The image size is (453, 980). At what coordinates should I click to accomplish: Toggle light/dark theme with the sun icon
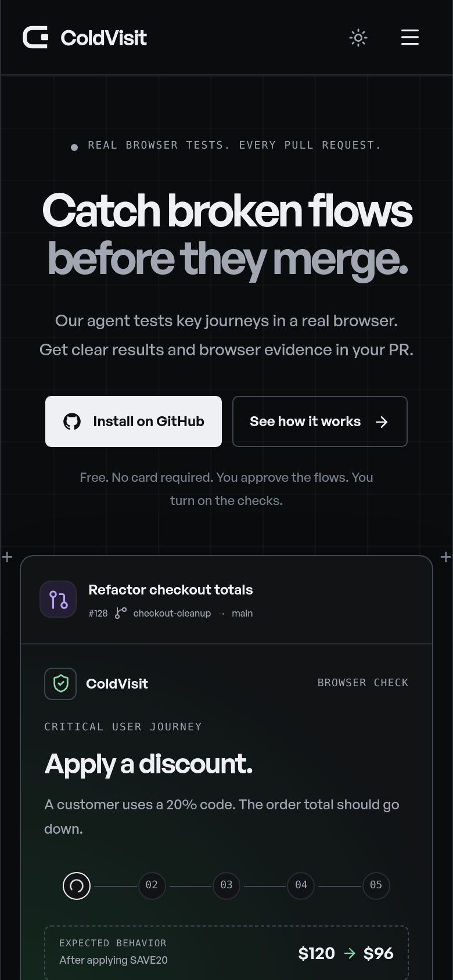358,38
